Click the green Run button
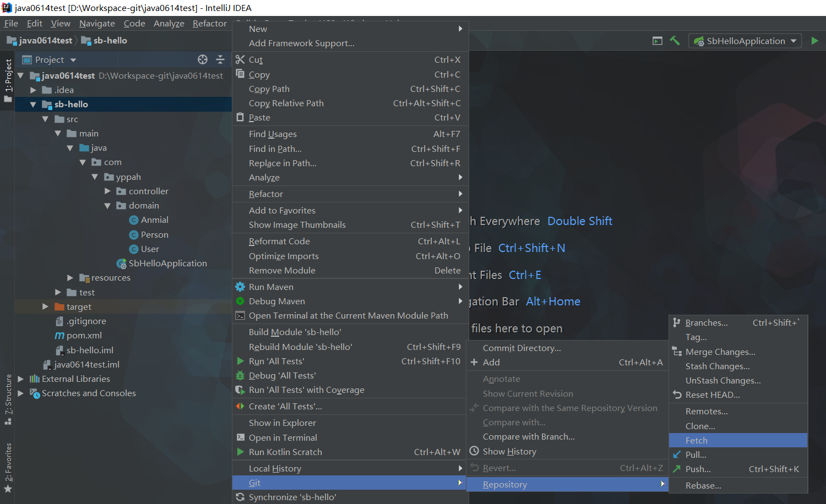The width and height of the screenshot is (826, 504). tap(814, 41)
